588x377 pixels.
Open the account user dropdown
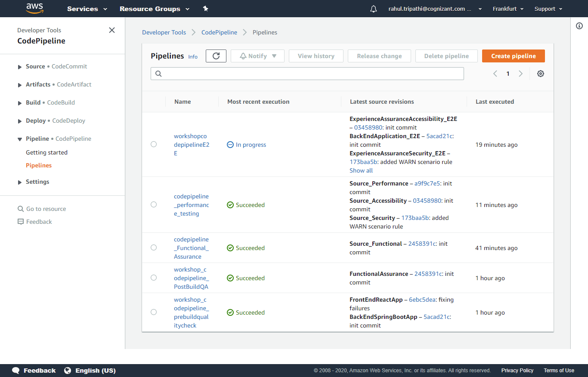pos(435,9)
